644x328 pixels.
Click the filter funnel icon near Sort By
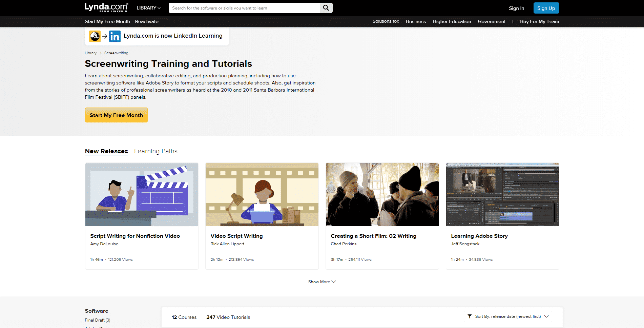[470, 316]
